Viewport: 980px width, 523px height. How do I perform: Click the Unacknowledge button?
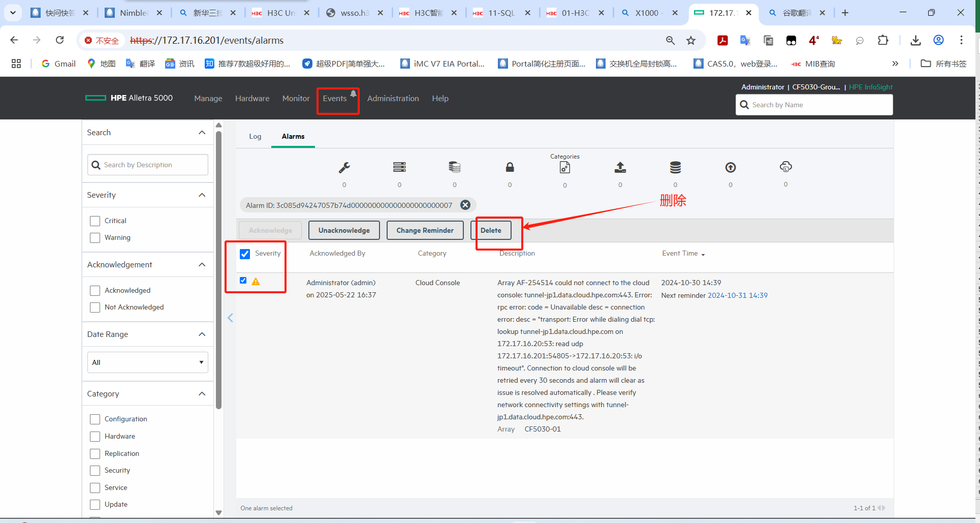coord(344,230)
